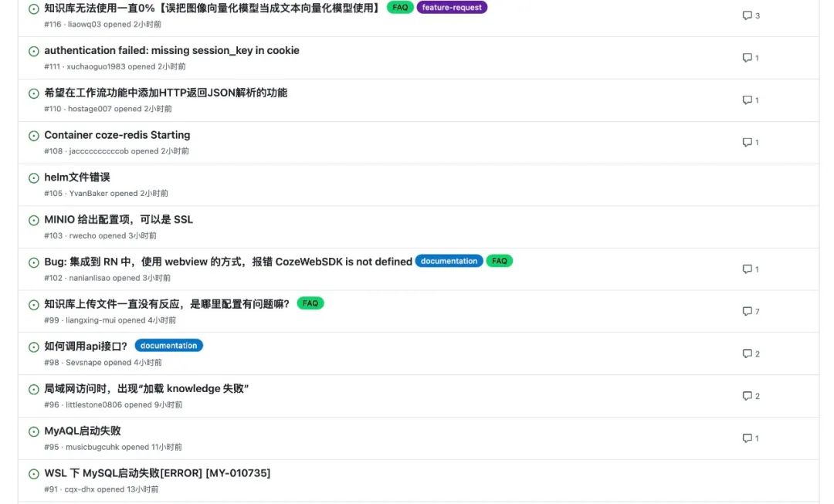
Task: Click open-issue icon beside authentication failed issue
Action: [33, 51]
